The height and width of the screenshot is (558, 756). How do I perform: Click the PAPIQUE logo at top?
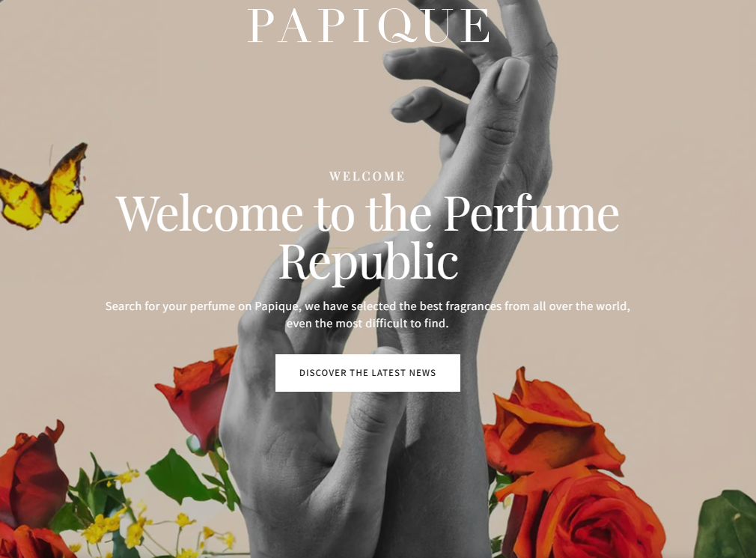[x=369, y=26]
